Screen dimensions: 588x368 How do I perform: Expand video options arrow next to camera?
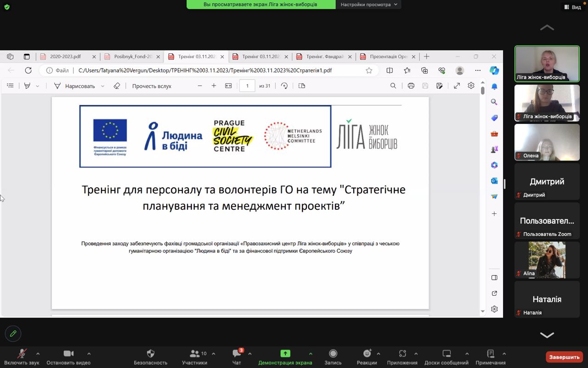point(89,354)
